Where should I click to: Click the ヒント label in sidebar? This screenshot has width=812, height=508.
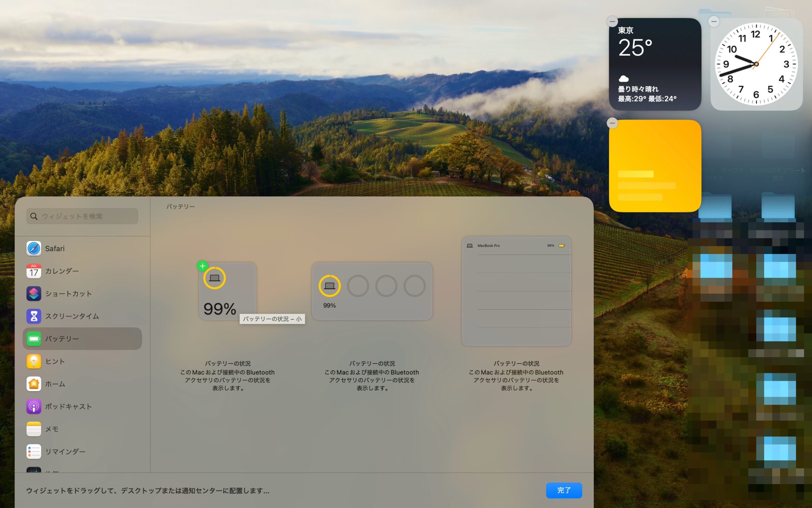coord(55,361)
